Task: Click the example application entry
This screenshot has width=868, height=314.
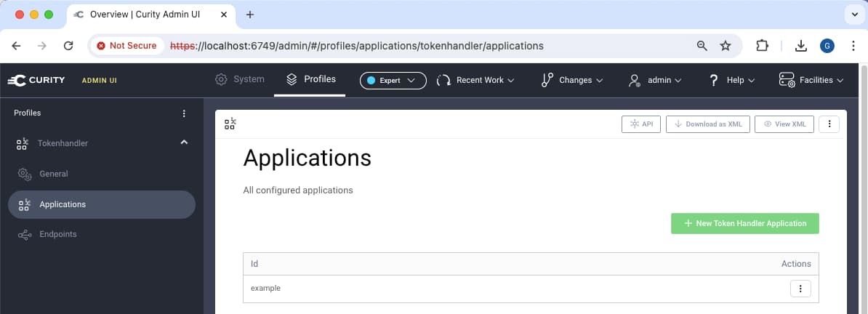Action: pos(266,289)
